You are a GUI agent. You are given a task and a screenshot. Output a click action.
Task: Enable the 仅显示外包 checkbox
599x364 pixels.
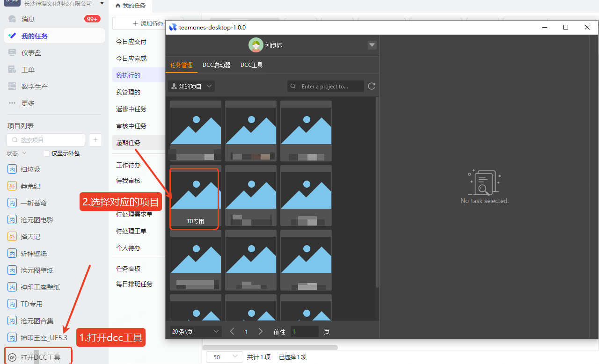point(46,153)
